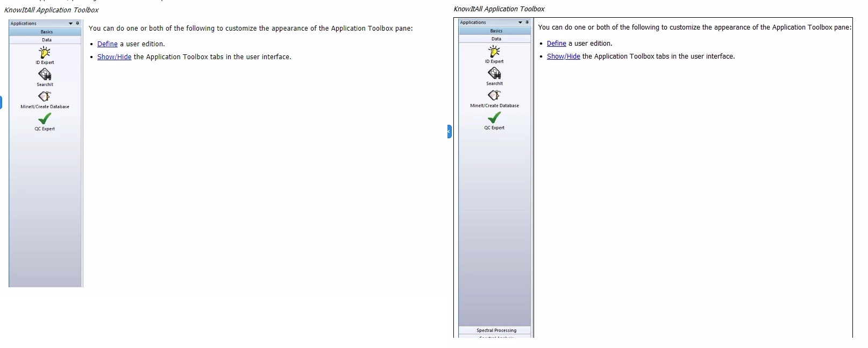Open MineIt/Create Database icon in right page copy
The image size is (868, 348).
[x=494, y=95]
